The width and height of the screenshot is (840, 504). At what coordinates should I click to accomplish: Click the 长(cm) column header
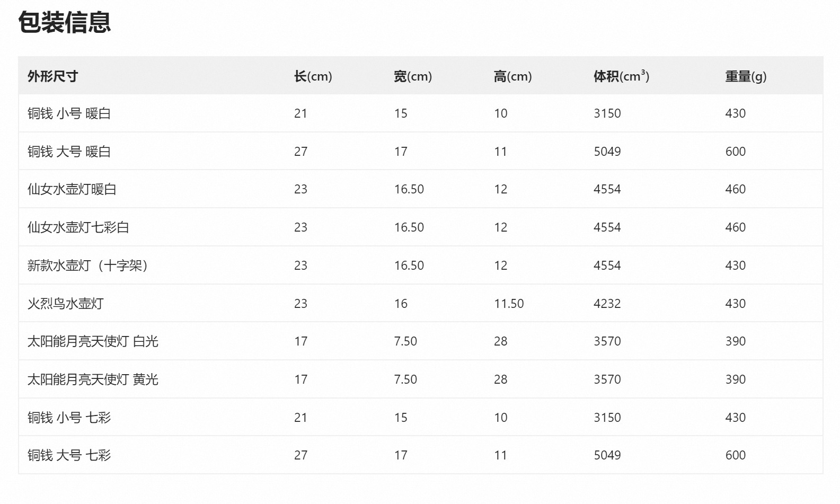(313, 76)
